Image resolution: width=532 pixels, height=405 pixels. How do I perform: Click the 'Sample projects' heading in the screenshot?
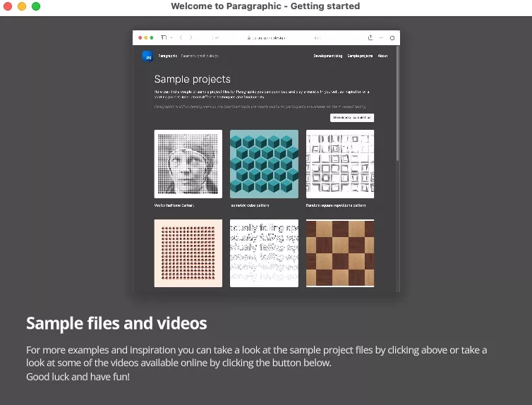192,79
